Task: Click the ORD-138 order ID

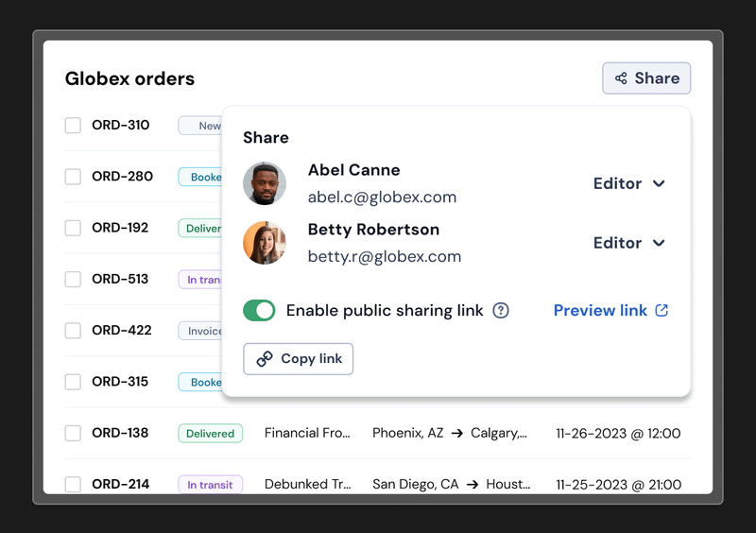Action: click(x=120, y=433)
